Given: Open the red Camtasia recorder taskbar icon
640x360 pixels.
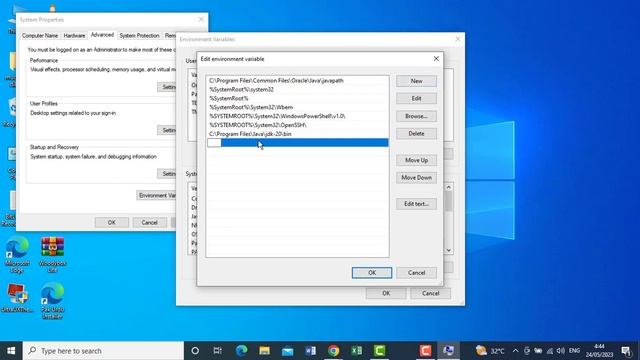Looking at the screenshot, I should [x=425, y=351].
